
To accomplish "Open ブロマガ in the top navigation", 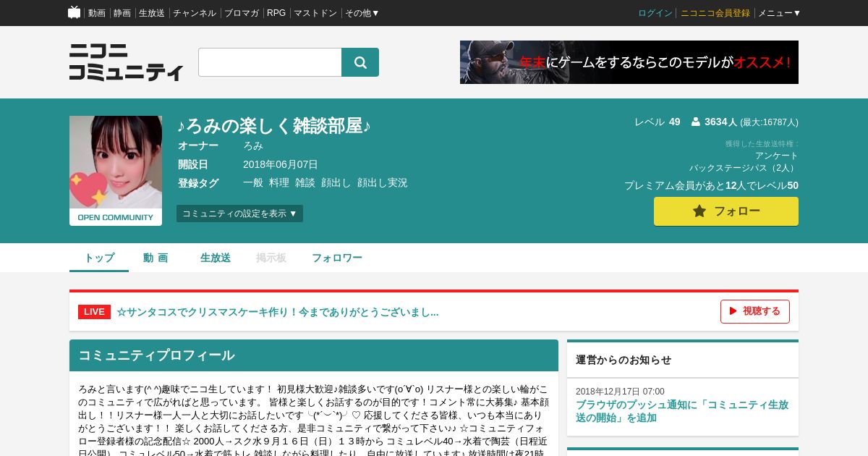I will [x=242, y=13].
